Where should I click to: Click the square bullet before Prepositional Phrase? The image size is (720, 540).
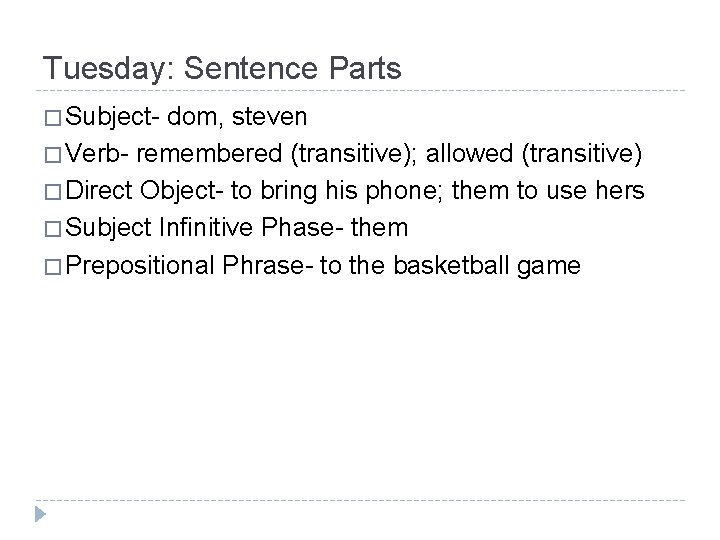(x=52, y=265)
